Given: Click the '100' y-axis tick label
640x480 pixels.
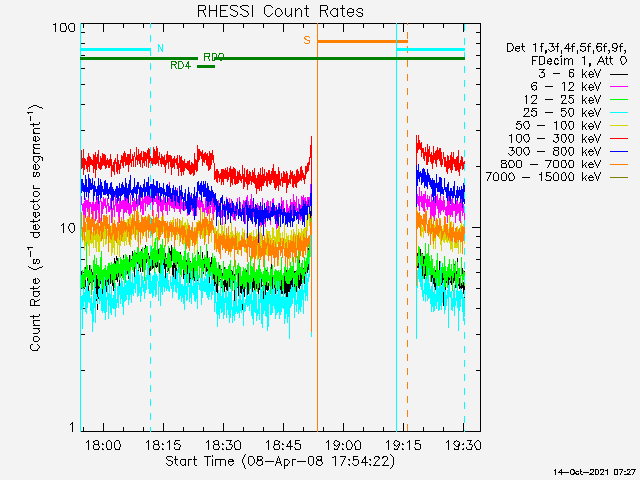Looking at the screenshot, I should [x=64, y=28].
